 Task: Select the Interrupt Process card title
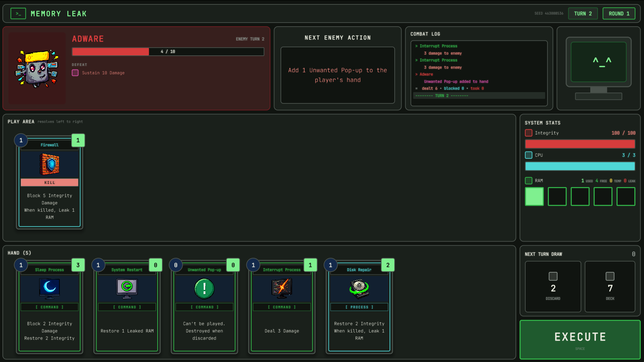(x=282, y=270)
